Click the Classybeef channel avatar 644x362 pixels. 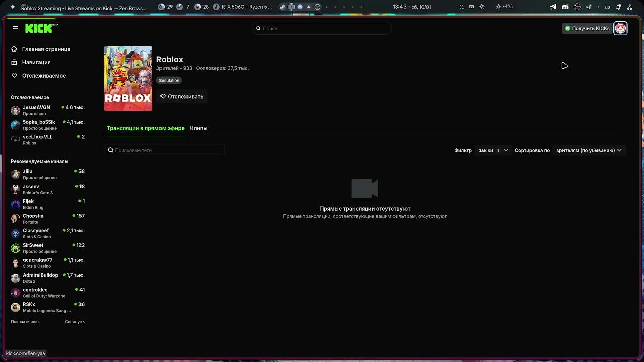click(16, 233)
